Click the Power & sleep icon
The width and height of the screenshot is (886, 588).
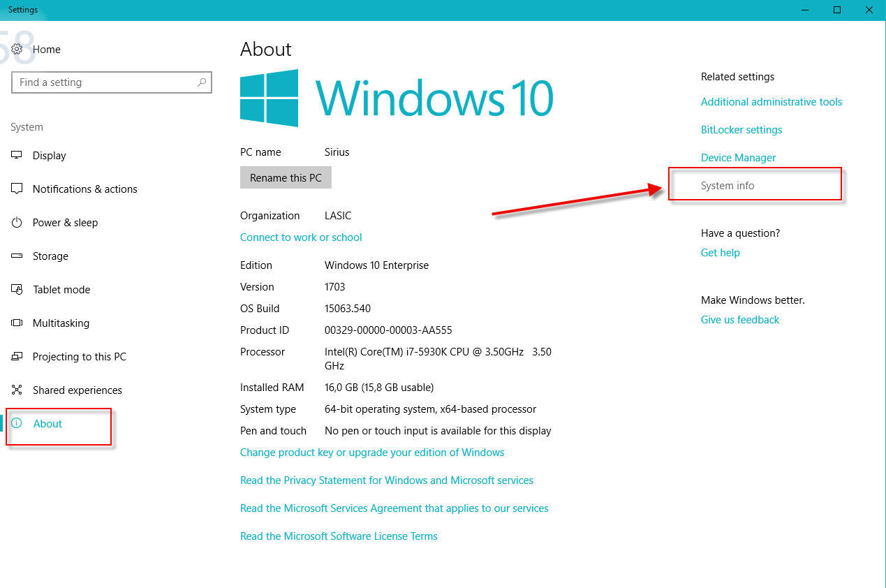(x=17, y=223)
